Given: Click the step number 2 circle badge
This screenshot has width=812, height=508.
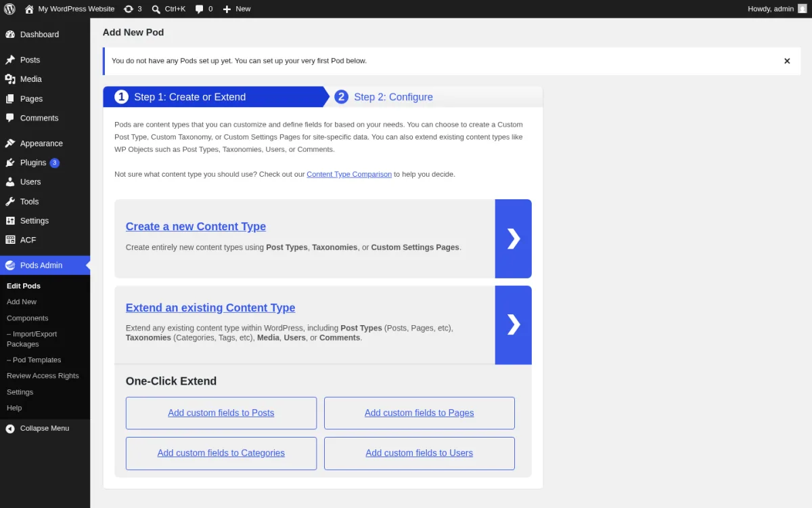Looking at the screenshot, I should click(342, 97).
